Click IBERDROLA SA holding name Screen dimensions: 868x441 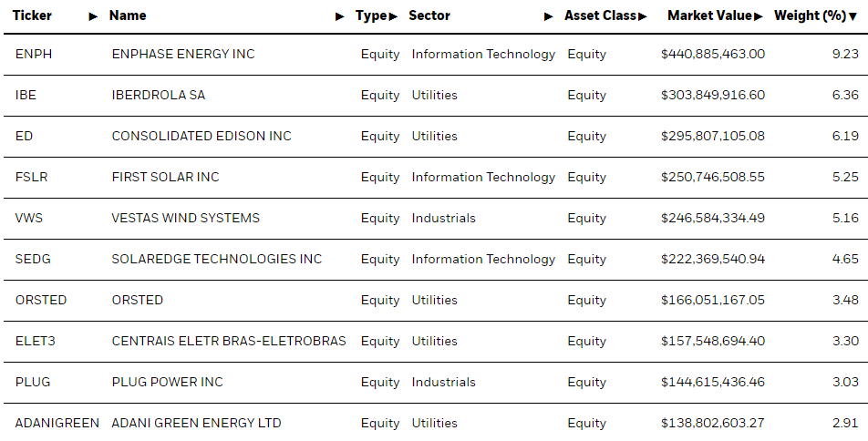pyautogui.click(x=159, y=95)
